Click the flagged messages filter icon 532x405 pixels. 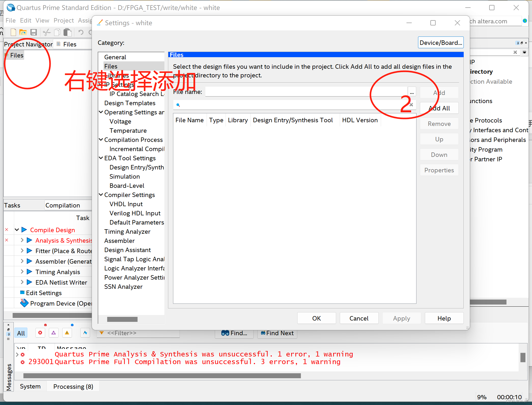coord(85,333)
